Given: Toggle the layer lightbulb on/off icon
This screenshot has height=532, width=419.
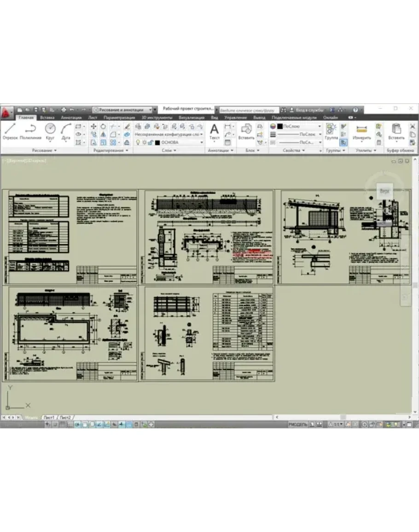Looking at the screenshot, I should [x=138, y=143].
